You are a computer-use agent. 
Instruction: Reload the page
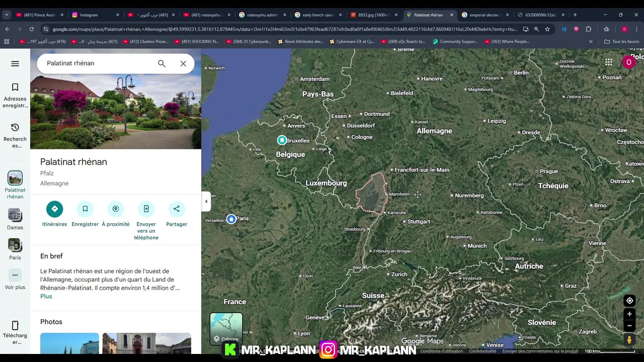(32, 29)
